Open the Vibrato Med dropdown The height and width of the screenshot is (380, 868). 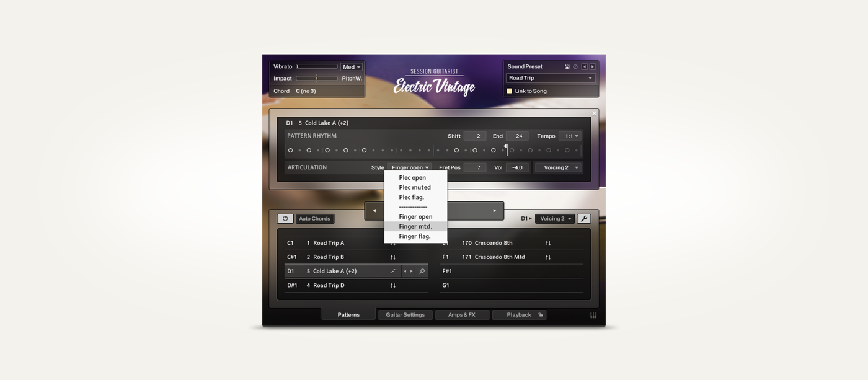click(351, 67)
